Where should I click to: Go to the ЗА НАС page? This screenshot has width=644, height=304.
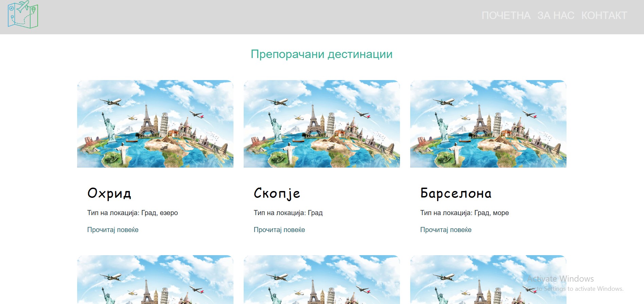pos(556,16)
